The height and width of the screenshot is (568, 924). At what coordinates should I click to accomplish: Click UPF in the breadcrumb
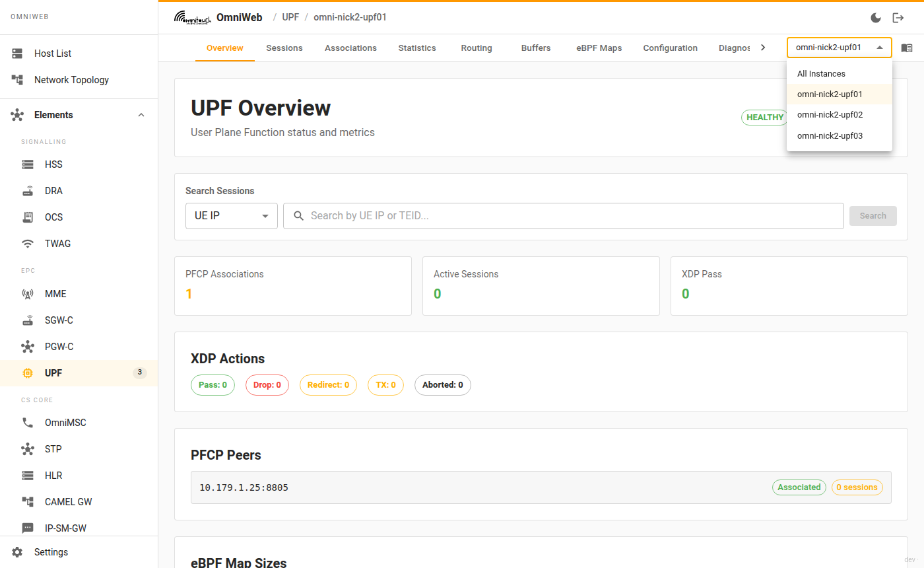pos(290,17)
